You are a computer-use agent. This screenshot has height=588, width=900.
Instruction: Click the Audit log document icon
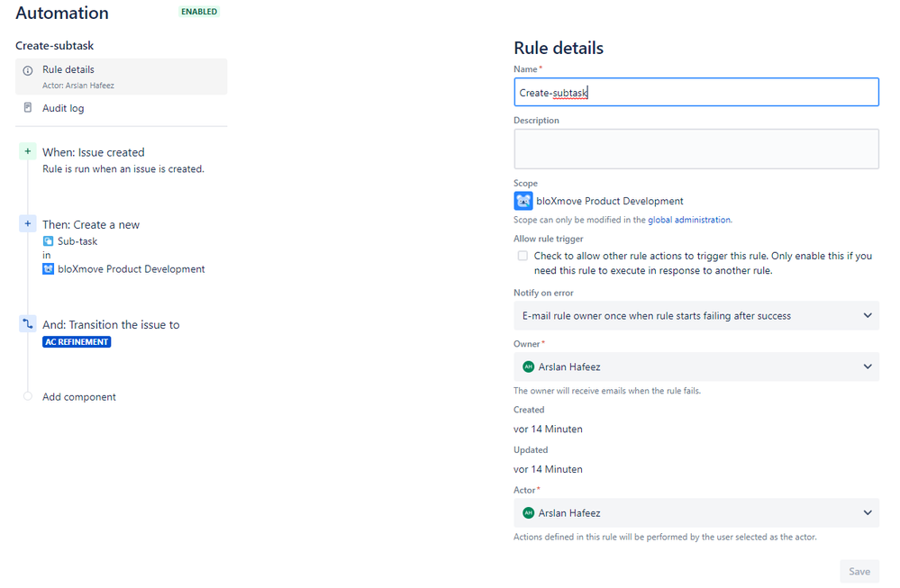coord(28,107)
